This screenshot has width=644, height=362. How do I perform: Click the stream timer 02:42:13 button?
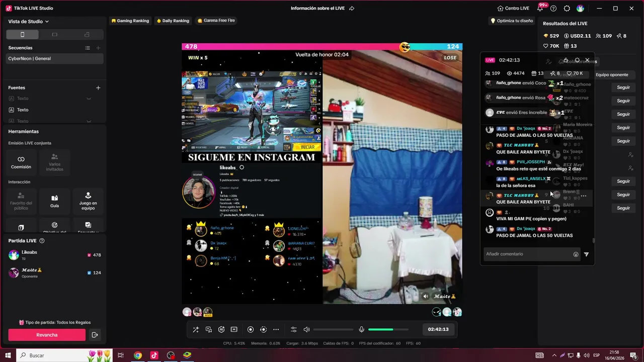click(x=438, y=329)
